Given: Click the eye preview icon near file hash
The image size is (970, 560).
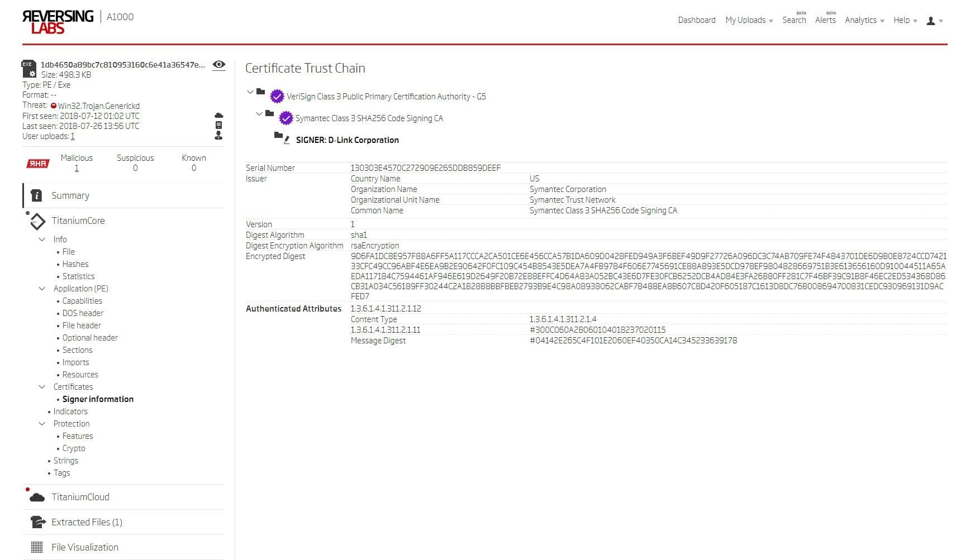Looking at the screenshot, I should tap(218, 65).
